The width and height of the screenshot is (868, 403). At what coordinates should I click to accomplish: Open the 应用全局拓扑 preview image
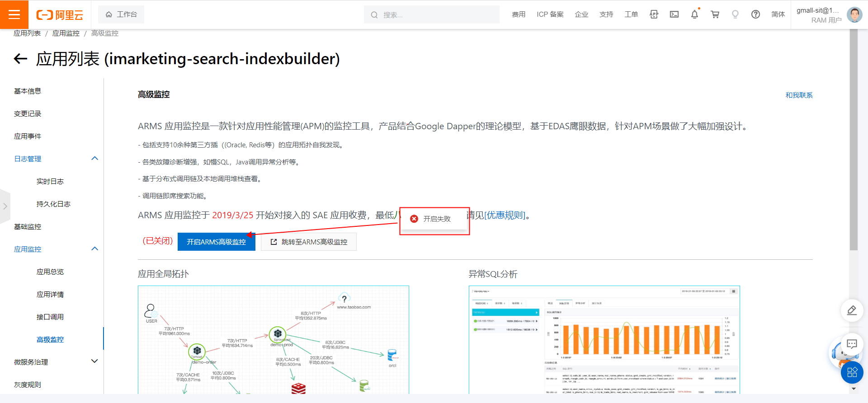pyautogui.click(x=274, y=340)
